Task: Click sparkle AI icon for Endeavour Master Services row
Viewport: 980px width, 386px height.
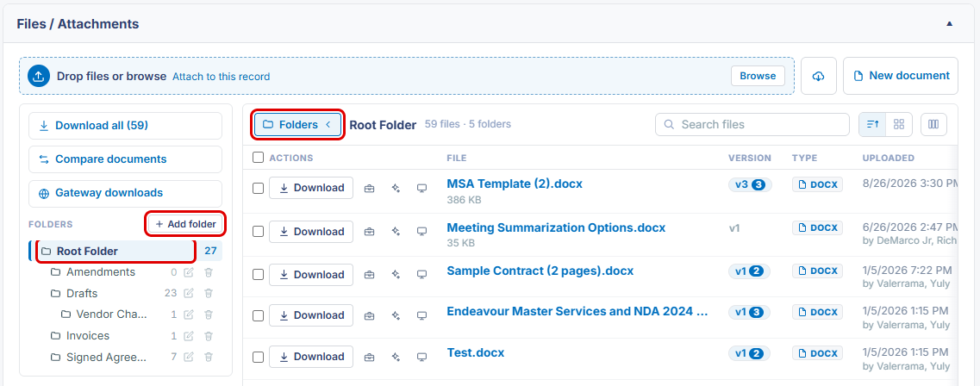Action: pyautogui.click(x=396, y=315)
